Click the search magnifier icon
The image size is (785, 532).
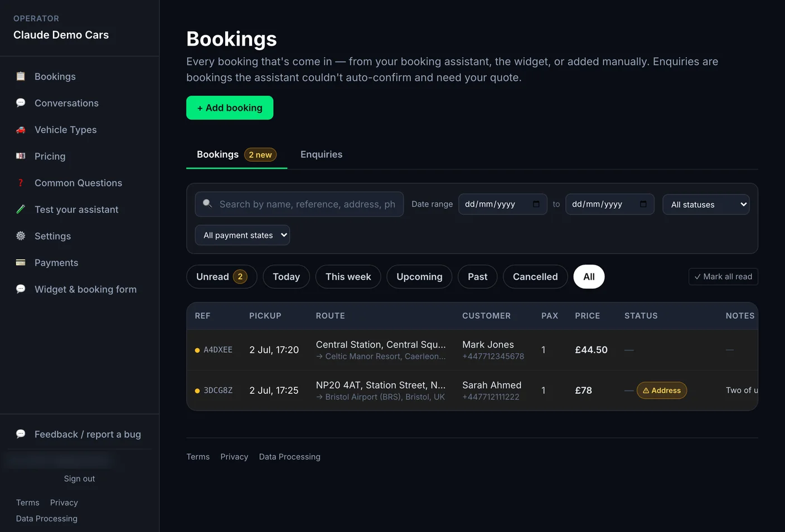[x=207, y=204]
